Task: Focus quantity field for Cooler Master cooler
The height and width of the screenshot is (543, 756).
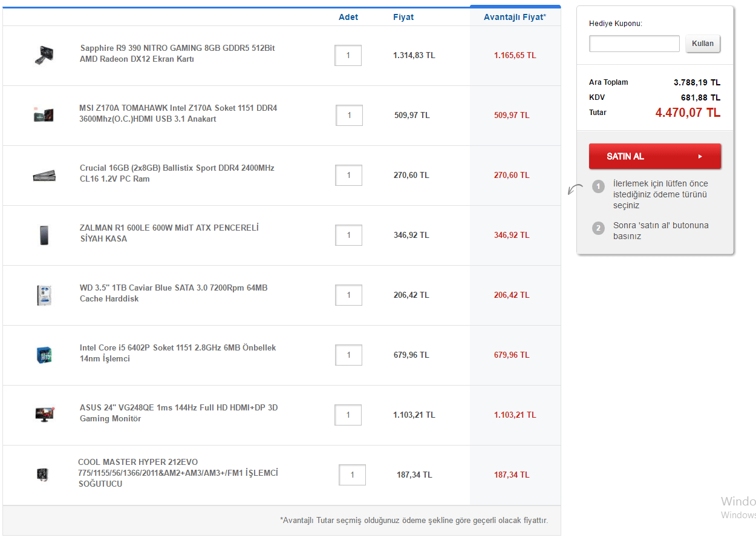Action: pos(352,475)
